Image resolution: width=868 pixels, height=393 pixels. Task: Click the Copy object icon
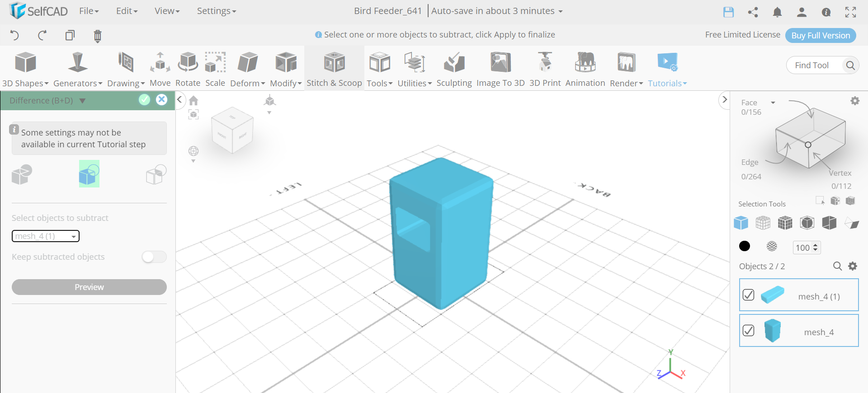70,35
